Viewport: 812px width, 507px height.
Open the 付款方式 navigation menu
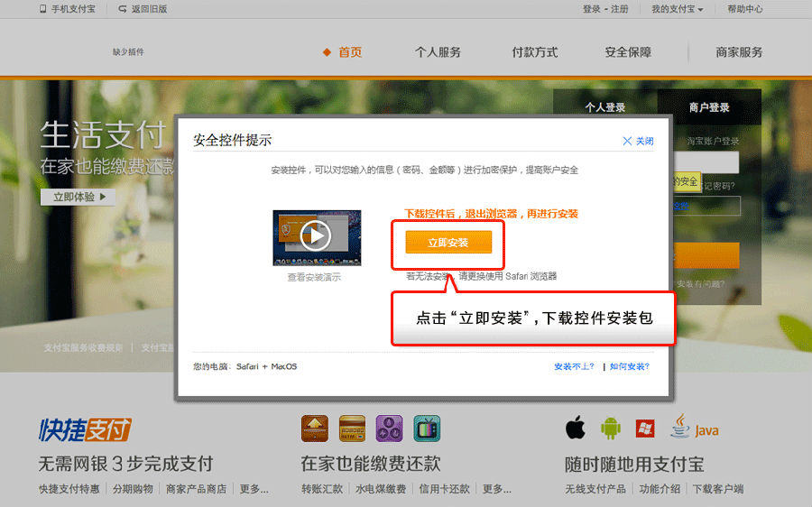pos(535,52)
